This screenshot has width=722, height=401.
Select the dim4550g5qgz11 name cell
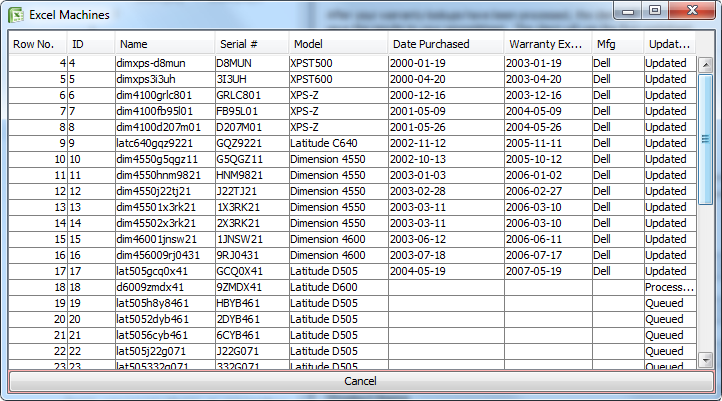tap(165, 159)
